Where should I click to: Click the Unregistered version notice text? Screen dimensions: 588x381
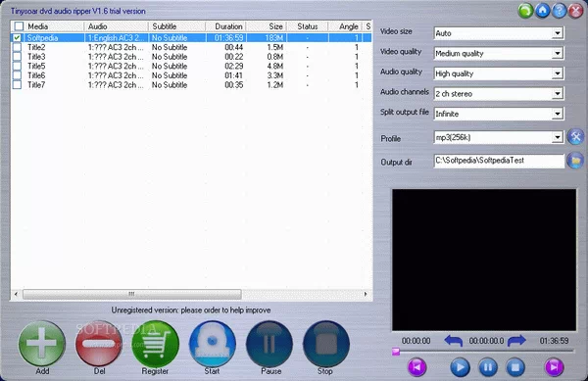click(191, 310)
